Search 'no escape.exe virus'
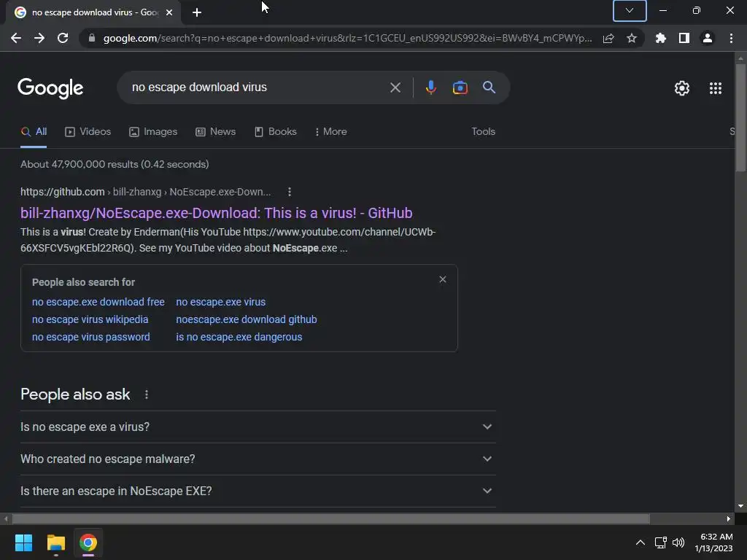This screenshot has height=560, width=747. point(220,302)
